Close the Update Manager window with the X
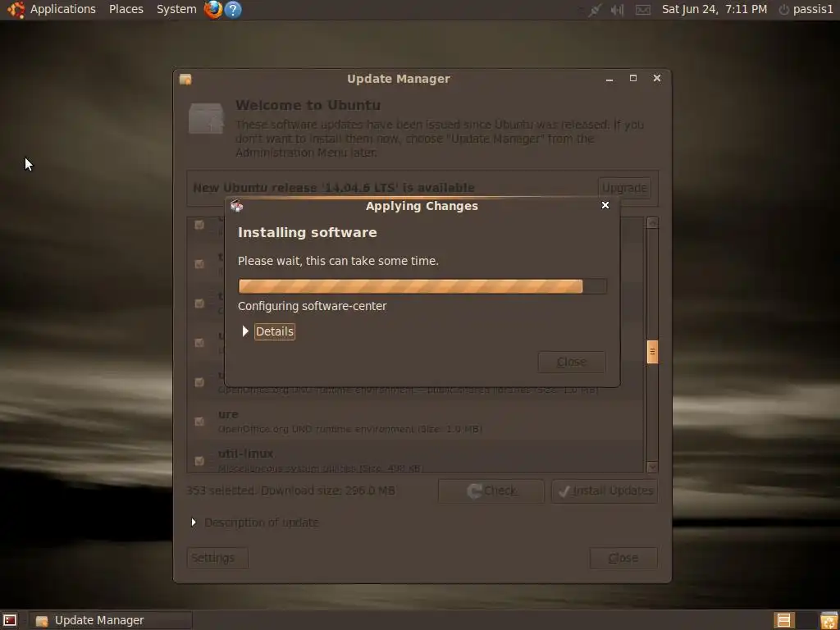This screenshot has height=630, width=840. 657,78
